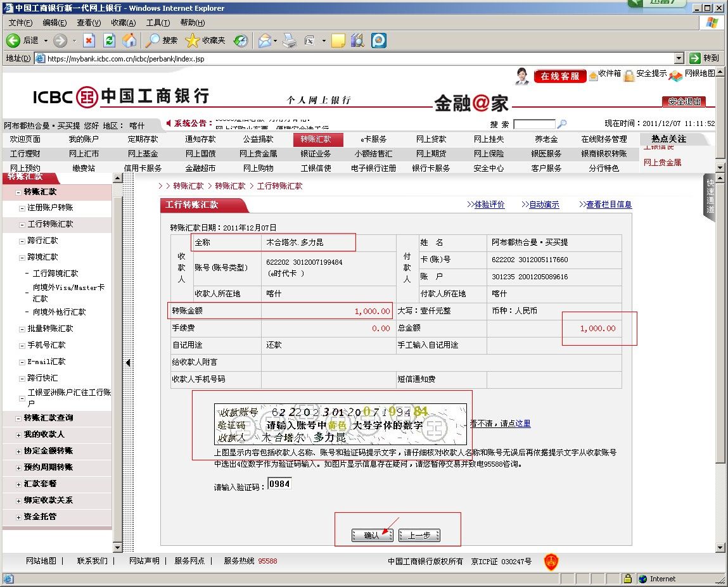The height and width of the screenshot is (587, 728).
Task: Print the page with the printer icon
Action: click(290, 41)
